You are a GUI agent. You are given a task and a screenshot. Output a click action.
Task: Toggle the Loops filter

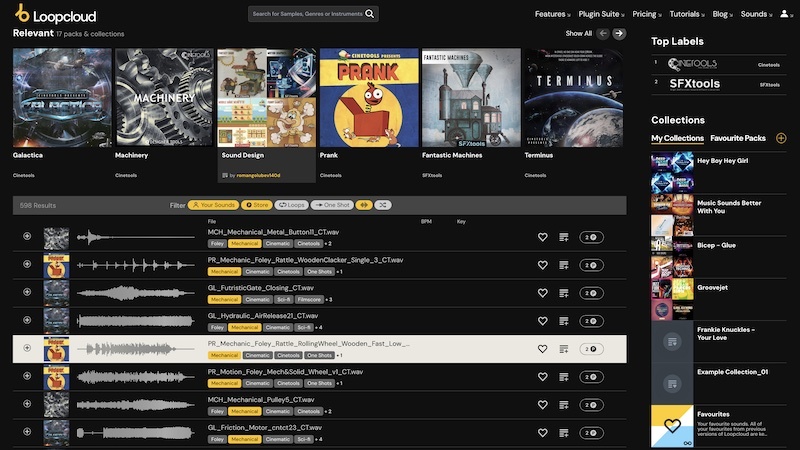291,205
